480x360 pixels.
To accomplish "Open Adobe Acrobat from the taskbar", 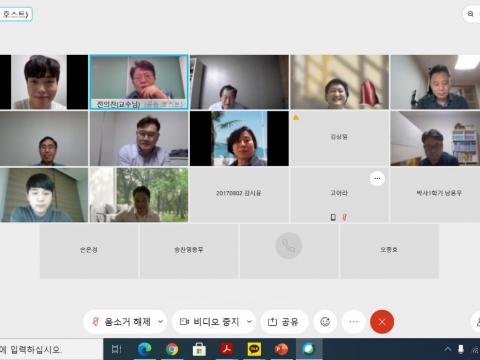I will 227,349.
